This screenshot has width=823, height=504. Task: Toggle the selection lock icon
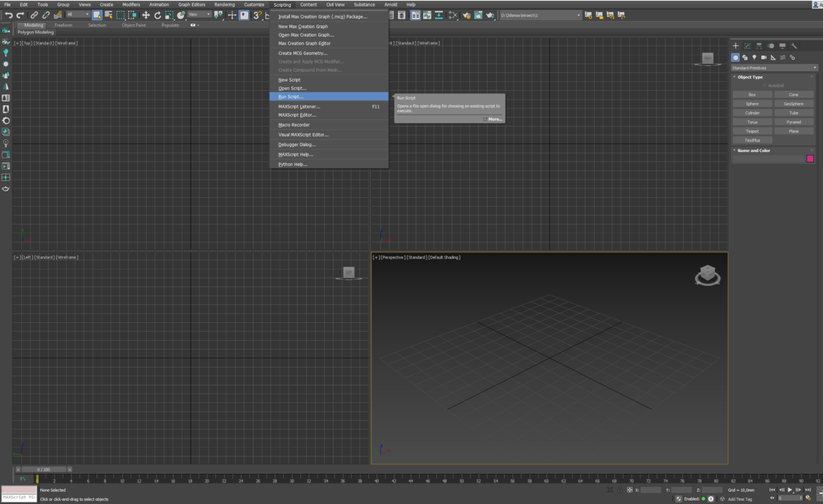(620, 490)
